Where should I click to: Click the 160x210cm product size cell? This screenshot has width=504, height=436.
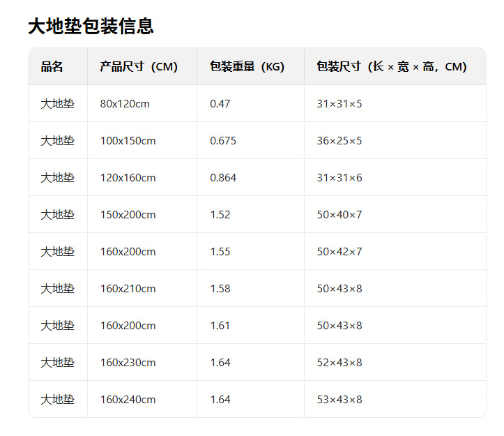pos(128,289)
